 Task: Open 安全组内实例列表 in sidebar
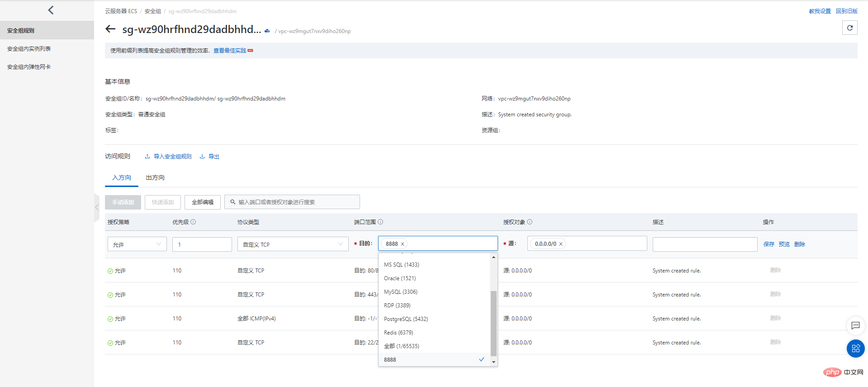pyautogui.click(x=29, y=48)
